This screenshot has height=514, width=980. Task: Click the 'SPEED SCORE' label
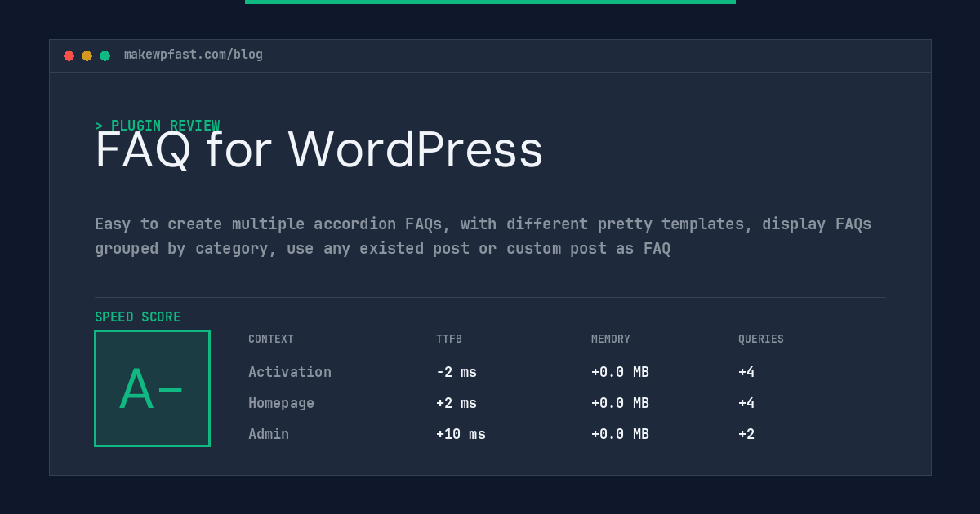pos(138,317)
